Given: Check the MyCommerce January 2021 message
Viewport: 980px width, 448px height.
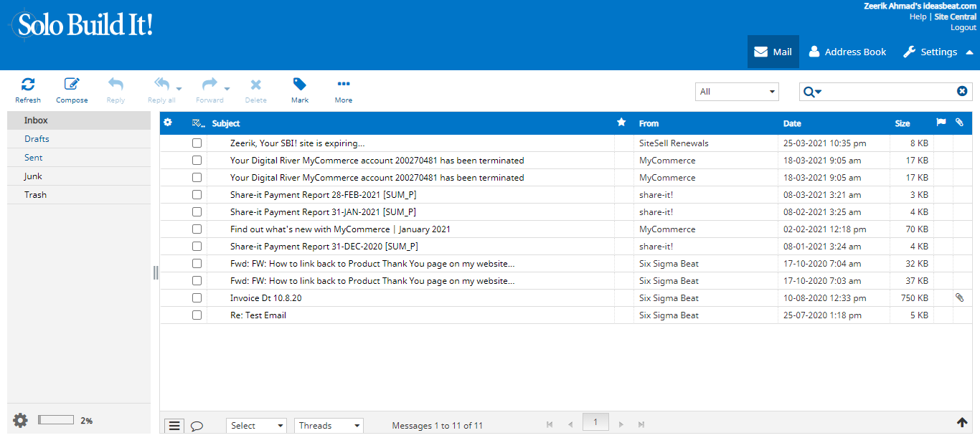Looking at the screenshot, I should (197, 229).
